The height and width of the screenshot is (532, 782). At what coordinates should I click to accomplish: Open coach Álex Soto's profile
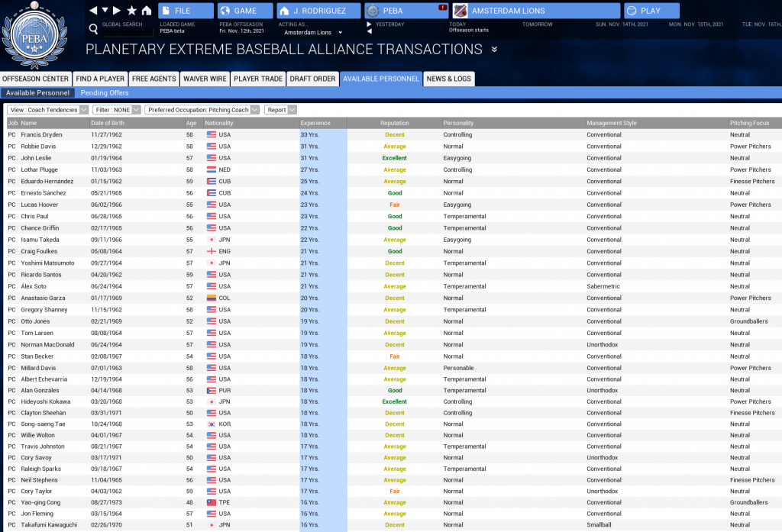tap(34, 286)
